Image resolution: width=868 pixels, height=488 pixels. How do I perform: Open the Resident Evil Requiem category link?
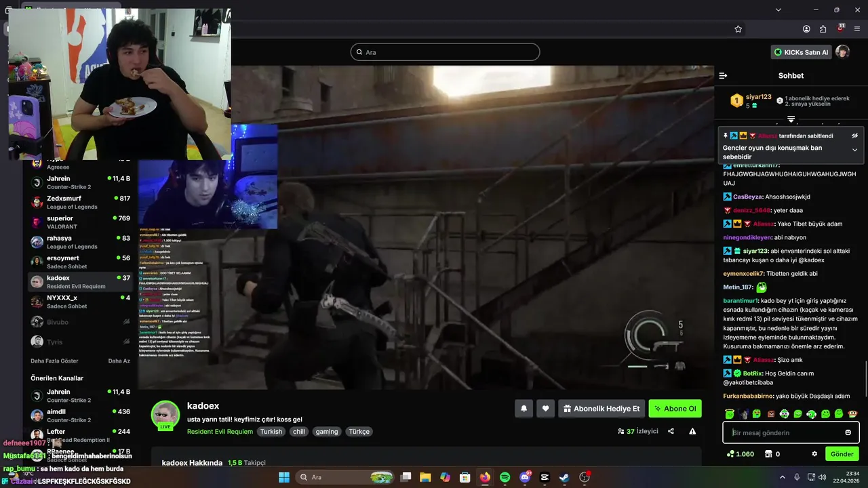(x=220, y=432)
